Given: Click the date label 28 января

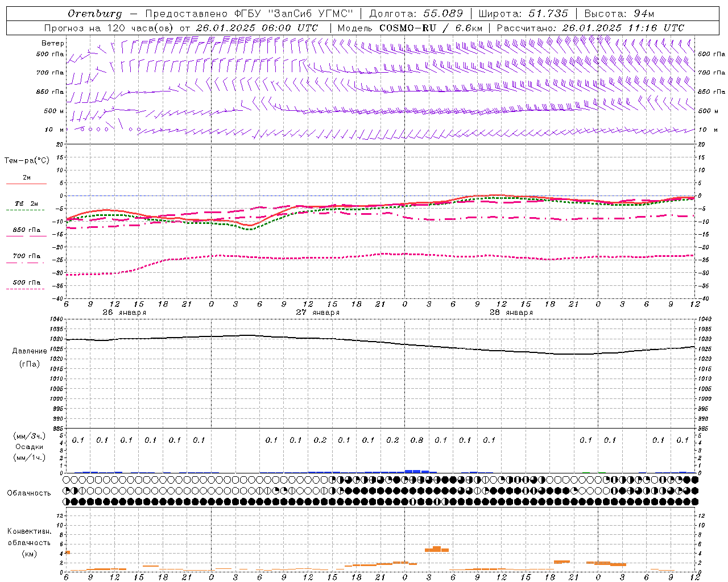Looking at the screenshot, I should point(511,313).
